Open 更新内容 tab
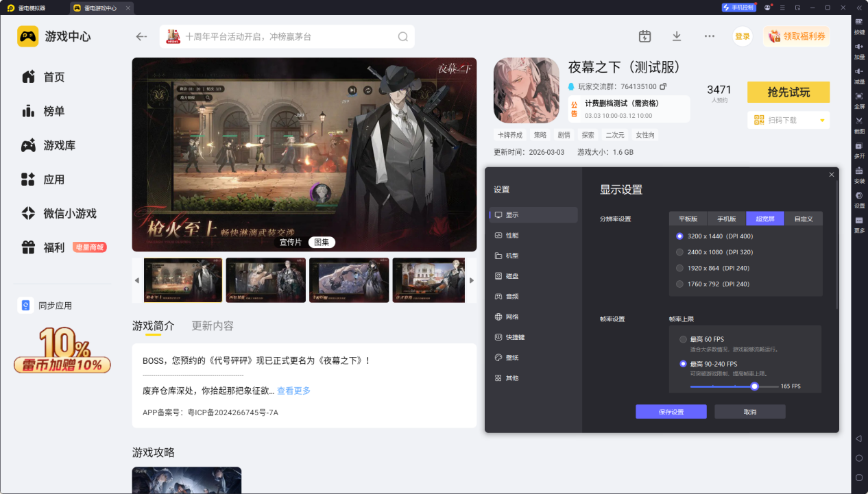The height and width of the screenshot is (494, 868). [213, 325]
